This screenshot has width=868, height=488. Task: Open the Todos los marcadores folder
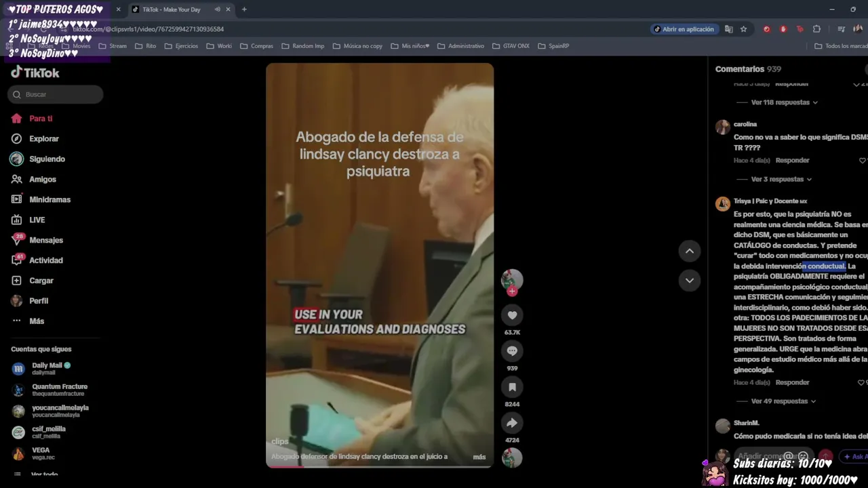(x=841, y=46)
